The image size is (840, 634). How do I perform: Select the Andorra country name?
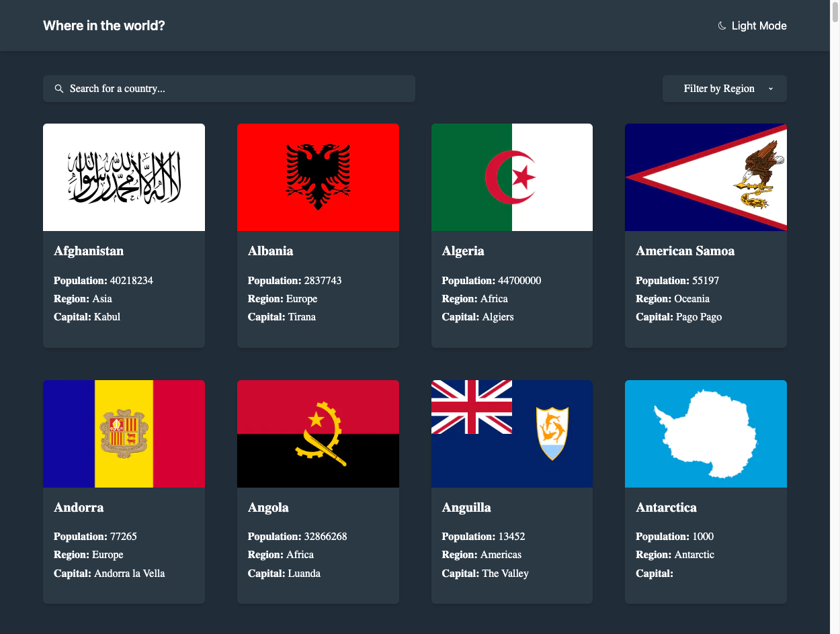pos(79,508)
